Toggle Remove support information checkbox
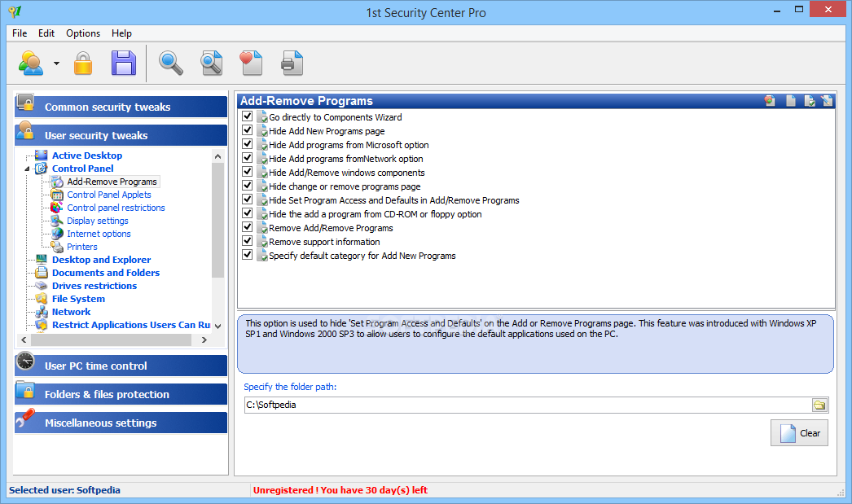 [248, 241]
